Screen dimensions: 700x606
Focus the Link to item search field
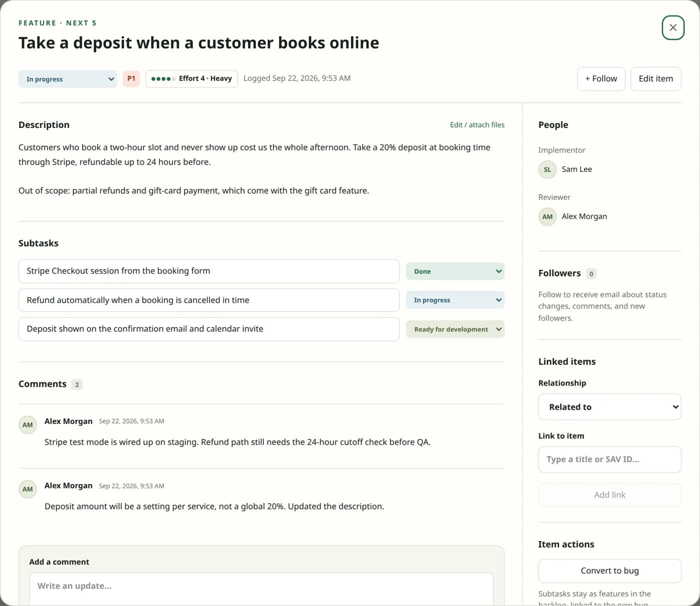[x=609, y=459]
